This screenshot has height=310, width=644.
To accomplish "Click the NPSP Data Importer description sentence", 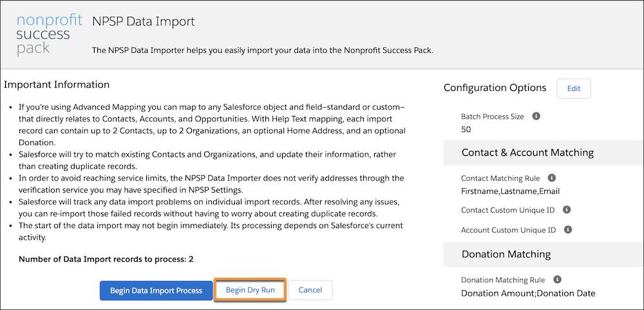I will coord(263,50).
